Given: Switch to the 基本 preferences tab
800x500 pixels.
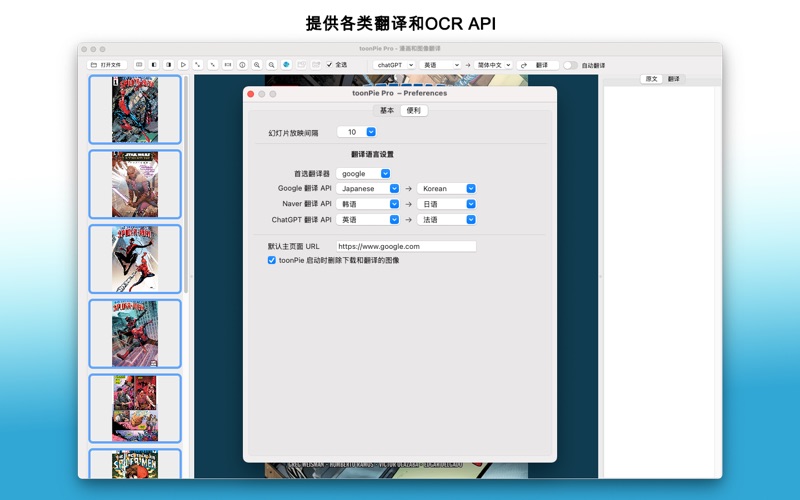Looking at the screenshot, I should 386,111.
